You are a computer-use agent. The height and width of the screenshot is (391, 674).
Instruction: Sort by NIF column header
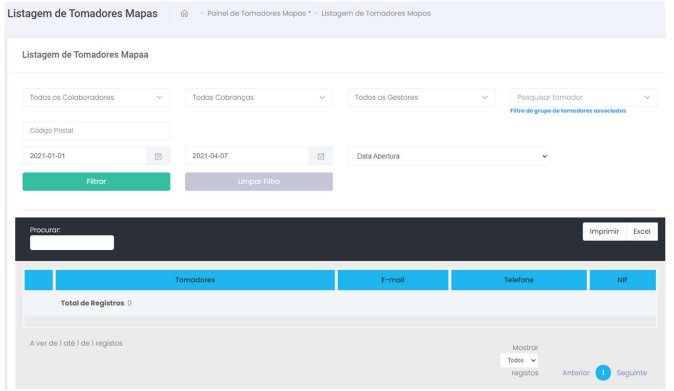click(622, 280)
